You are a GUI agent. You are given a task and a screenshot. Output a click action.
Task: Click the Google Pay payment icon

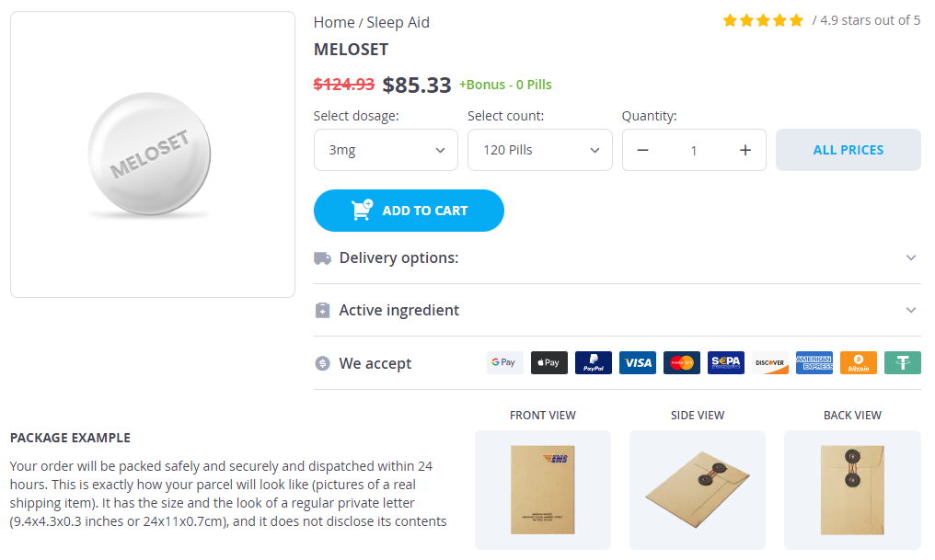click(x=504, y=362)
